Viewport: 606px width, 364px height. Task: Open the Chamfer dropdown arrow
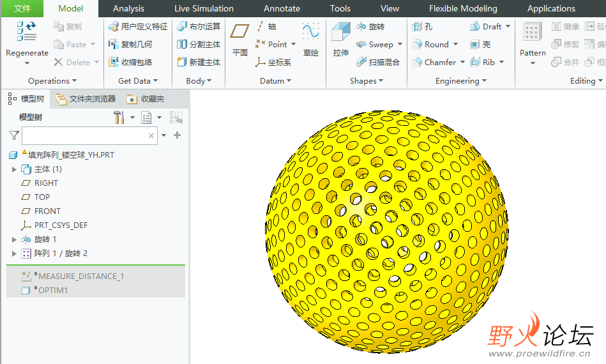(x=462, y=62)
